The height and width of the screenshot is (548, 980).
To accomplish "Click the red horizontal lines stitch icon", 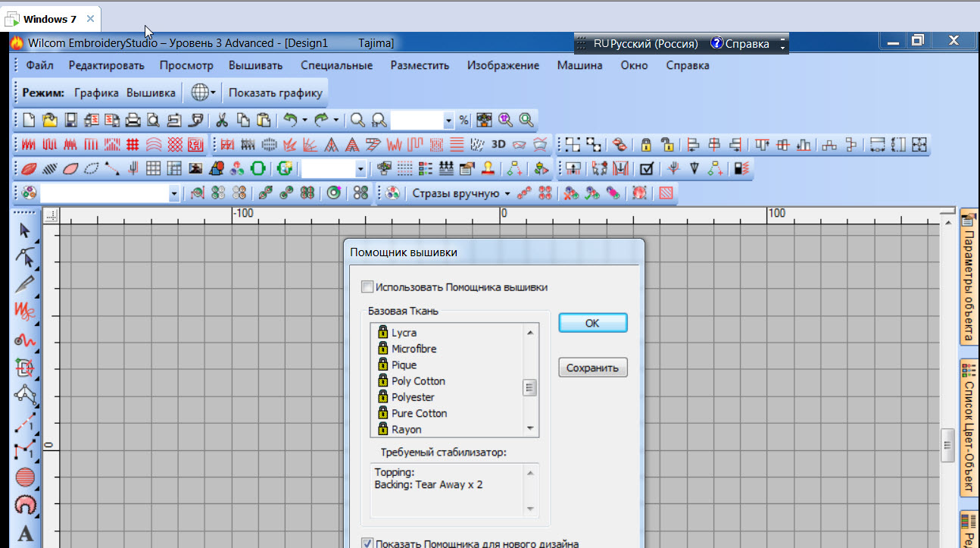I will [457, 144].
